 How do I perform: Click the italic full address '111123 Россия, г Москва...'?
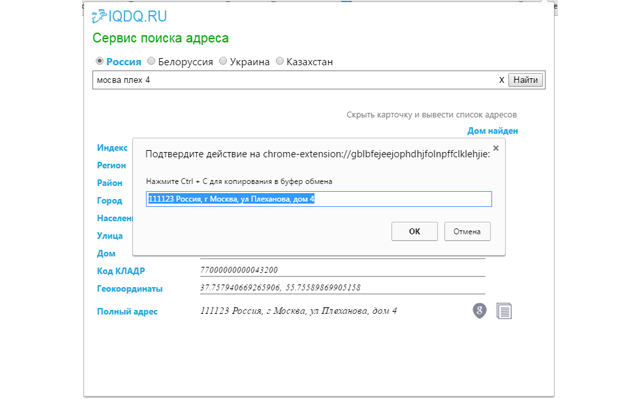(298, 311)
